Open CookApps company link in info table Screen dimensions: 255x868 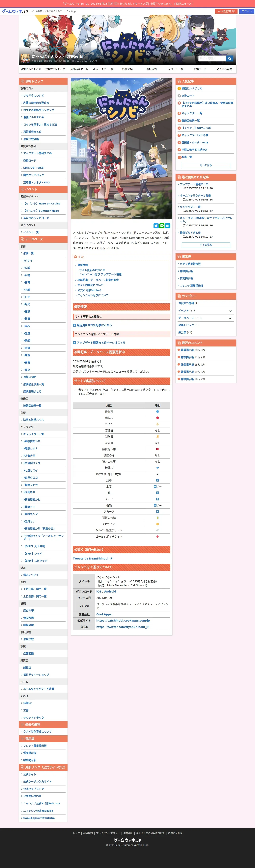104,615
